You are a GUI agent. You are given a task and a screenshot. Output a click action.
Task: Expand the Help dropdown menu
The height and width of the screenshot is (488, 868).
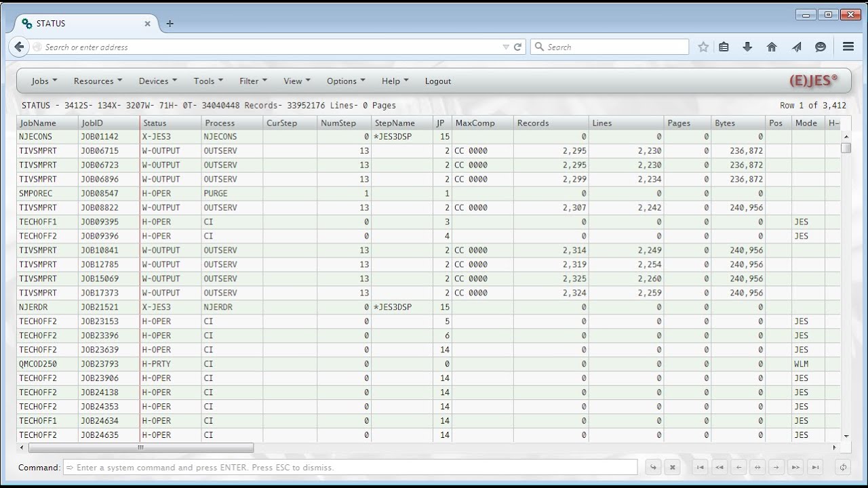click(395, 81)
